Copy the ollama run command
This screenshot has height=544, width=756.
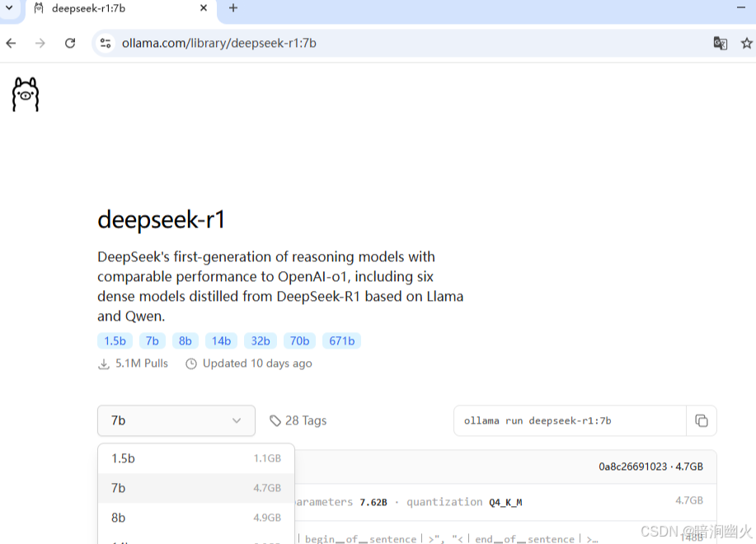tap(702, 420)
